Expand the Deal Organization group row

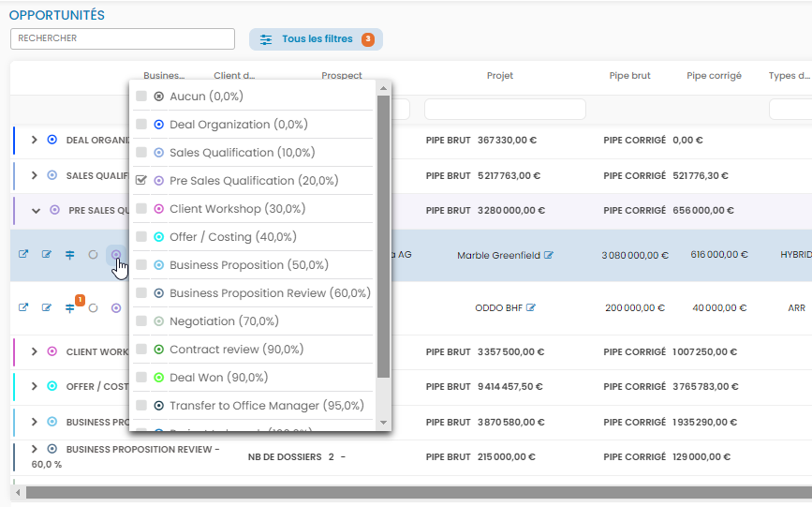pos(35,140)
